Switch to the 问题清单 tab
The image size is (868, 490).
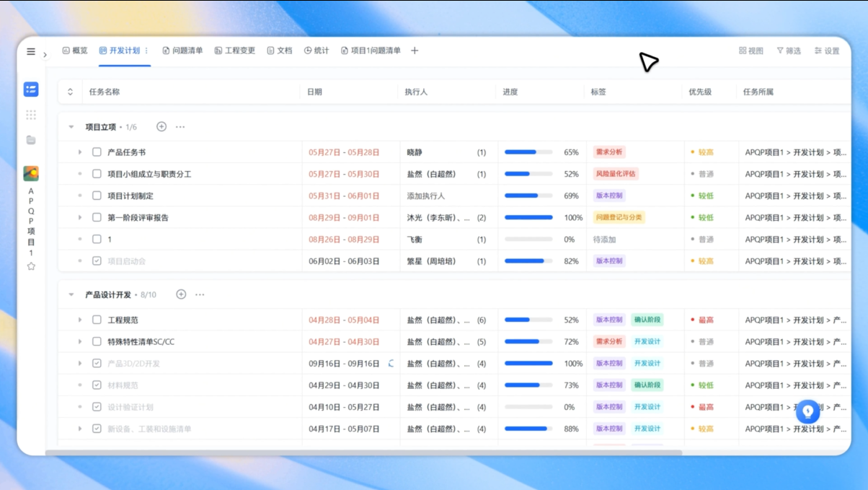pyautogui.click(x=182, y=51)
